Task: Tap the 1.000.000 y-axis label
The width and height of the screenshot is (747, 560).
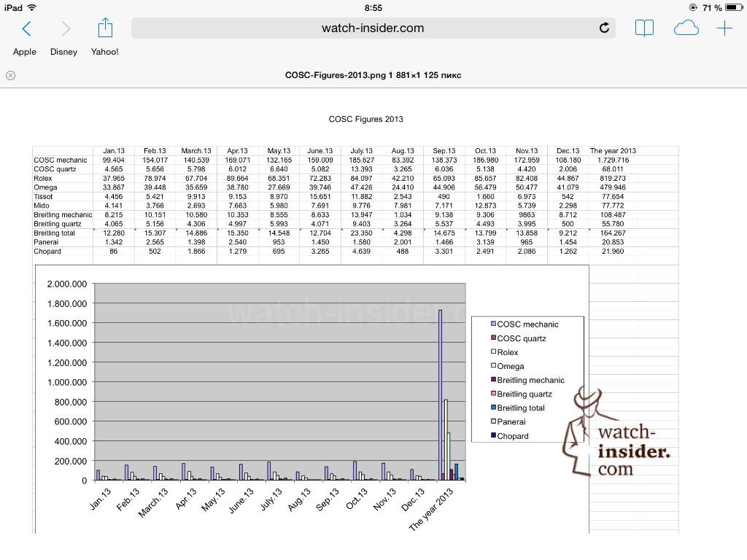Action: click(67, 382)
